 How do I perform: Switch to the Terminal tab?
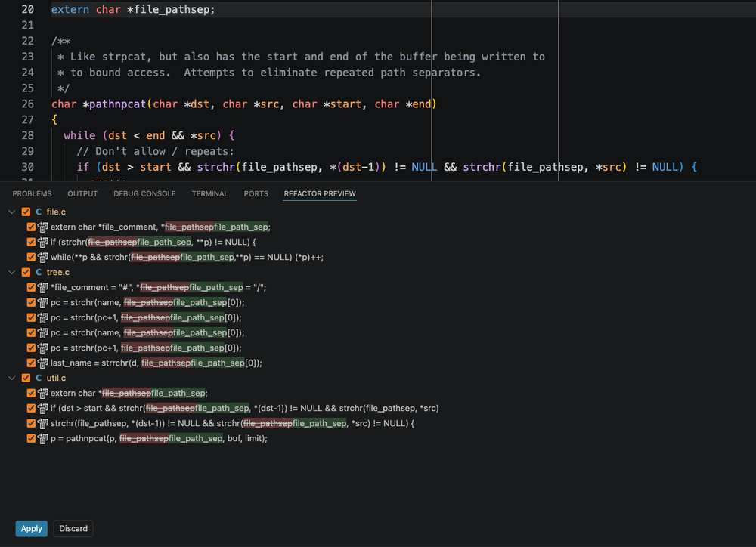tap(209, 193)
